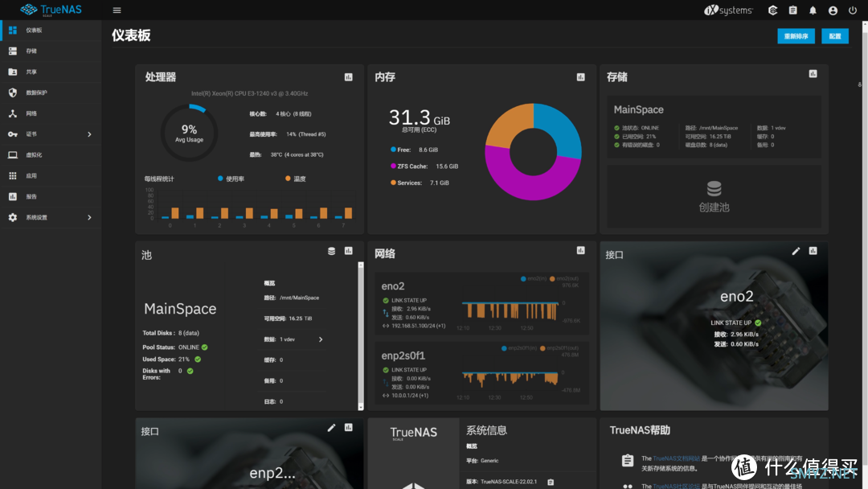Click the iXsystems logo in the top bar
This screenshot has width=868, height=489.
tap(728, 10)
